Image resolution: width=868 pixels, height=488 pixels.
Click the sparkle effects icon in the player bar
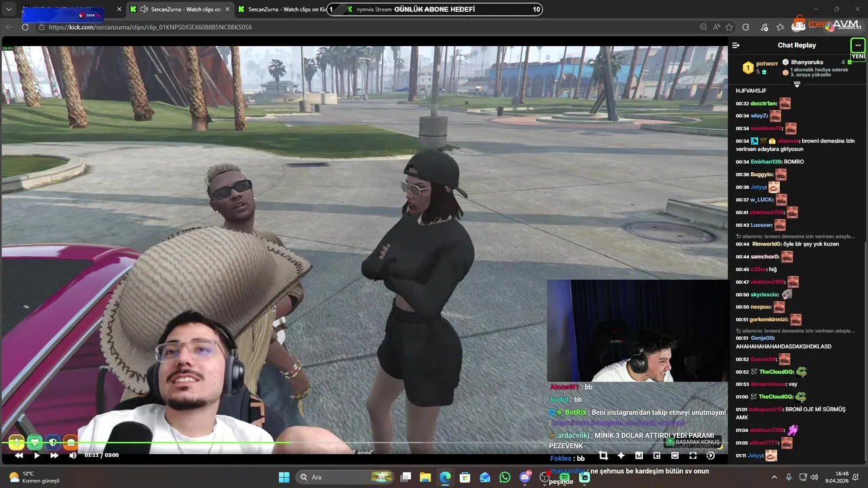(620, 456)
